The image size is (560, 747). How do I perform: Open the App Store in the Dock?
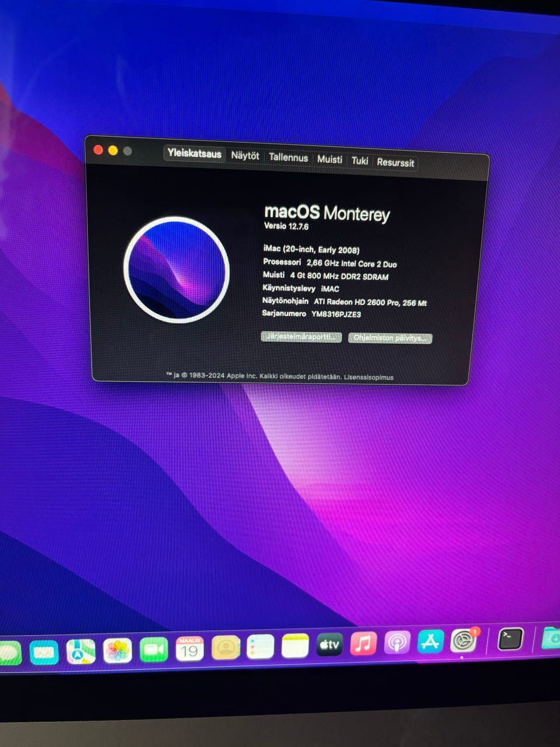tap(430, 641)
